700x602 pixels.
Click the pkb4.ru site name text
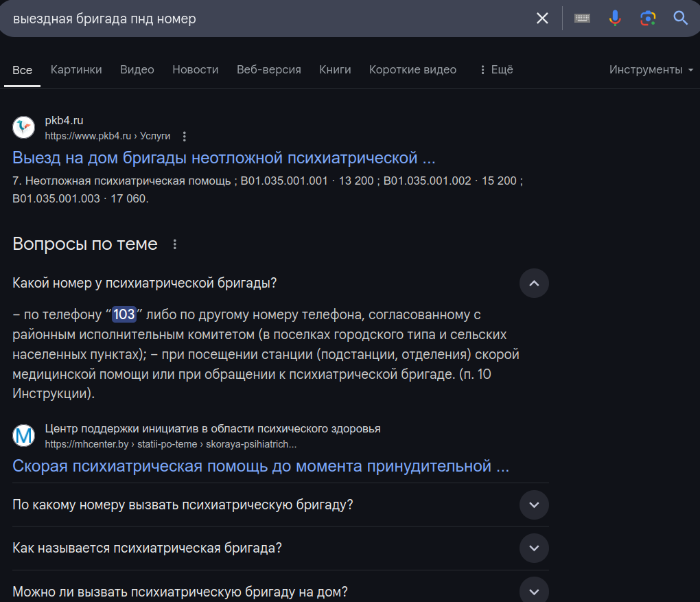coord(64,121)
